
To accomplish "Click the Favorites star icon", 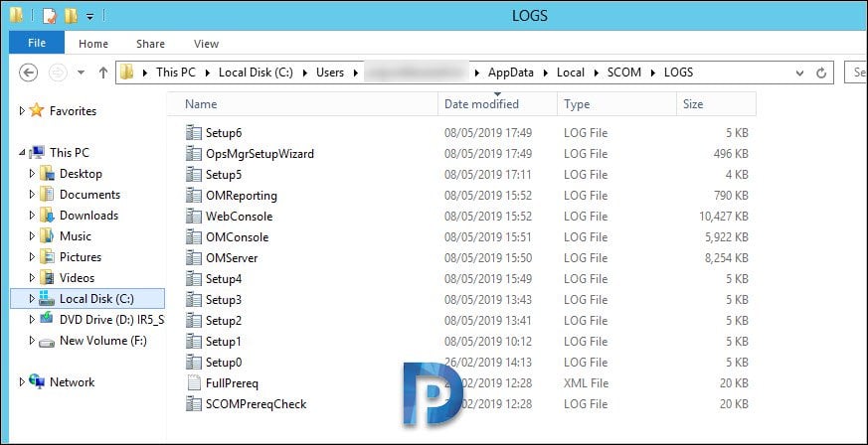I will point(37,110).
